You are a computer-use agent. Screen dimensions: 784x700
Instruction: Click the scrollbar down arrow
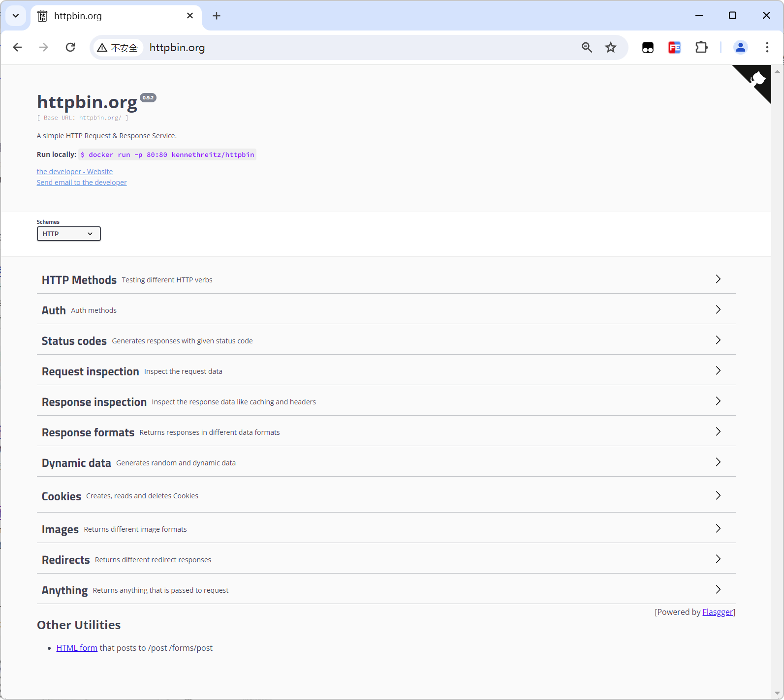[778, 693]
